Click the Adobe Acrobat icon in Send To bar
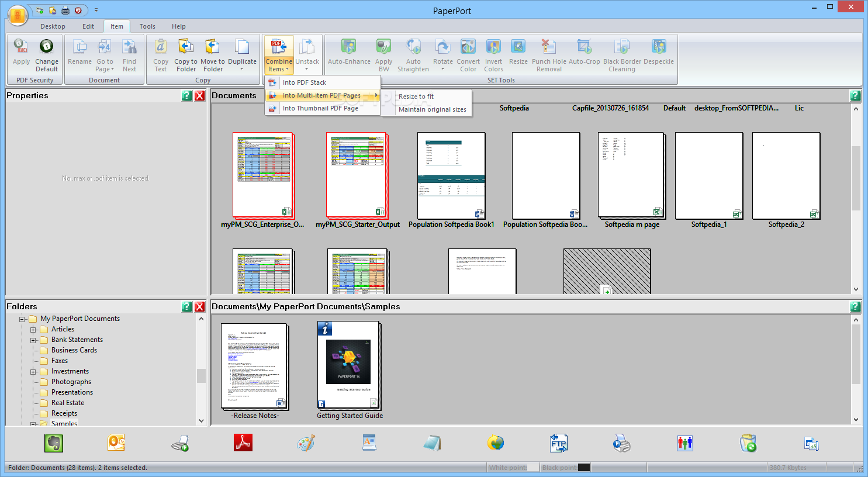 [243, 443]
